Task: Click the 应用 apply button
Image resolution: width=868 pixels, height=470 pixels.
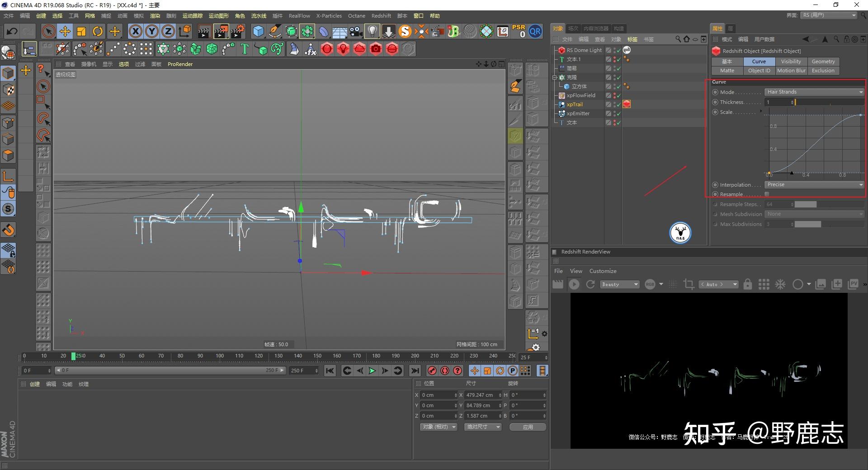Action: point(528,427)
